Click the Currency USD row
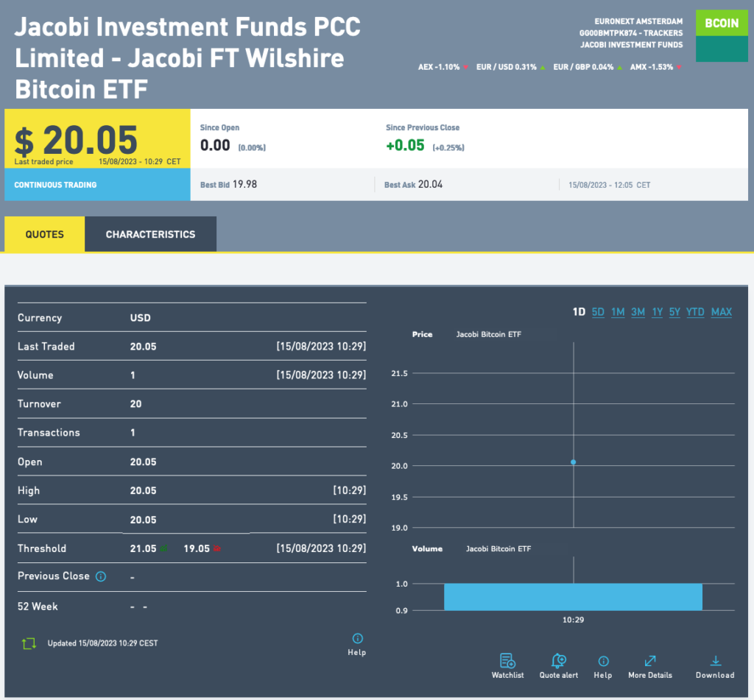 [x=192, y=318]
